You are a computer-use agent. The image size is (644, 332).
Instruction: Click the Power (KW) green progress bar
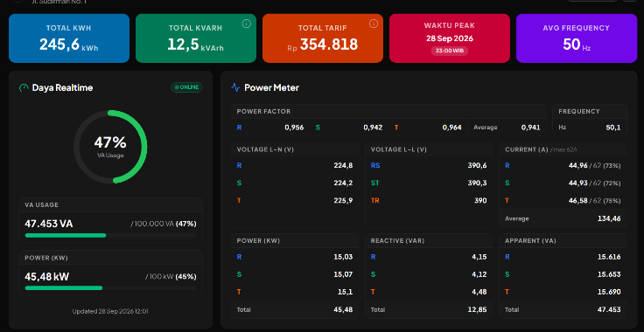pos(64,287)
